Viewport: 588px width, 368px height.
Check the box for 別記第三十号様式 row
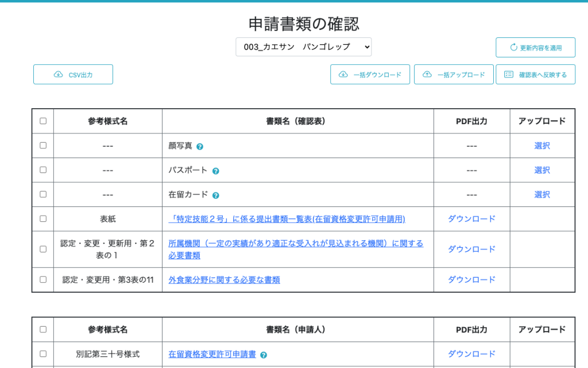tap(43, 354)
